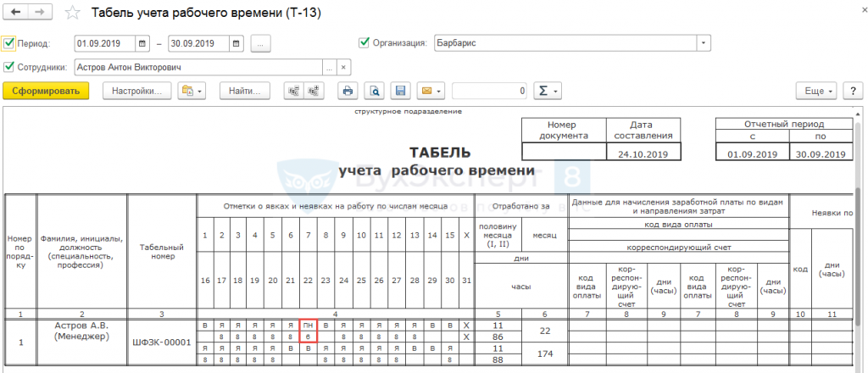The image size is (868, 373).
Task: Go forward with the right arrow button
Action: tap(41, 12)
